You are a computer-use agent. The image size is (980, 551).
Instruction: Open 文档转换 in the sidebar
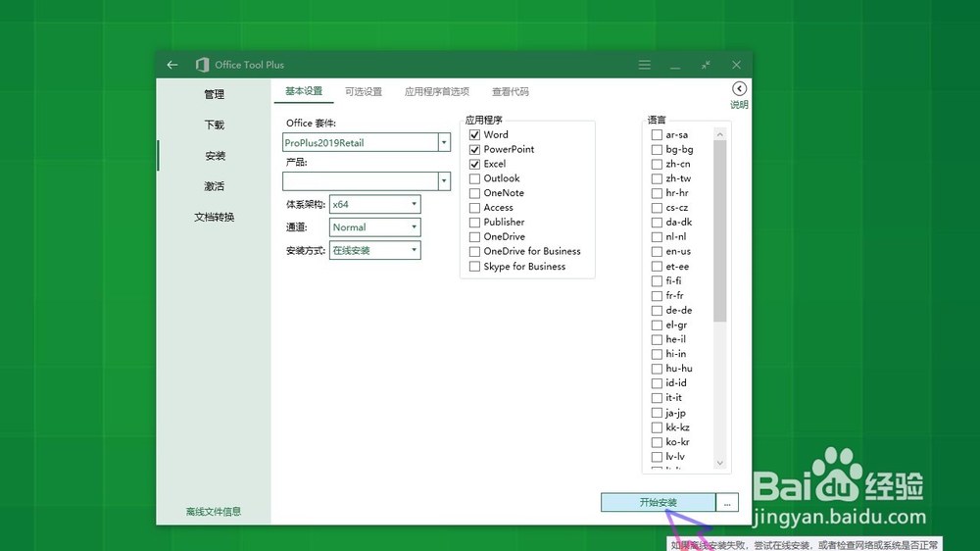(215, 217)
